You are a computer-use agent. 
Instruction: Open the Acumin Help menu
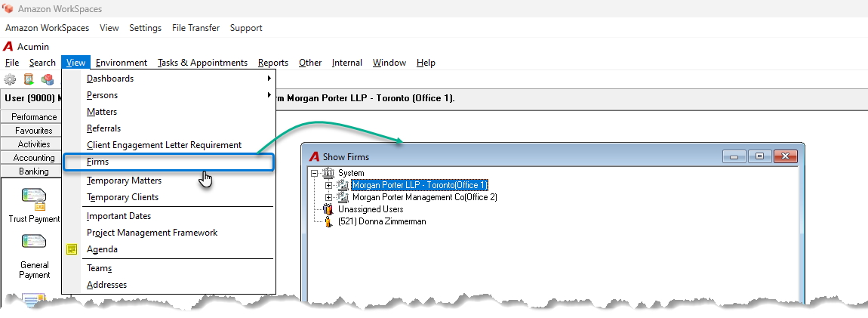point(426,63)
